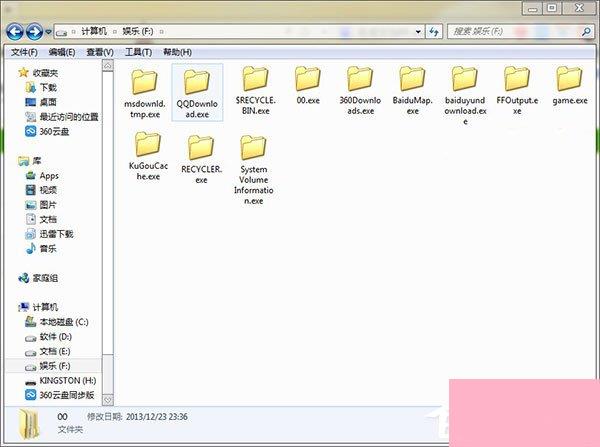Image resolution: width=600 pixels, height=447 pixels.
Task: Click navigation pane scroll down arrow
Action: 108,400
